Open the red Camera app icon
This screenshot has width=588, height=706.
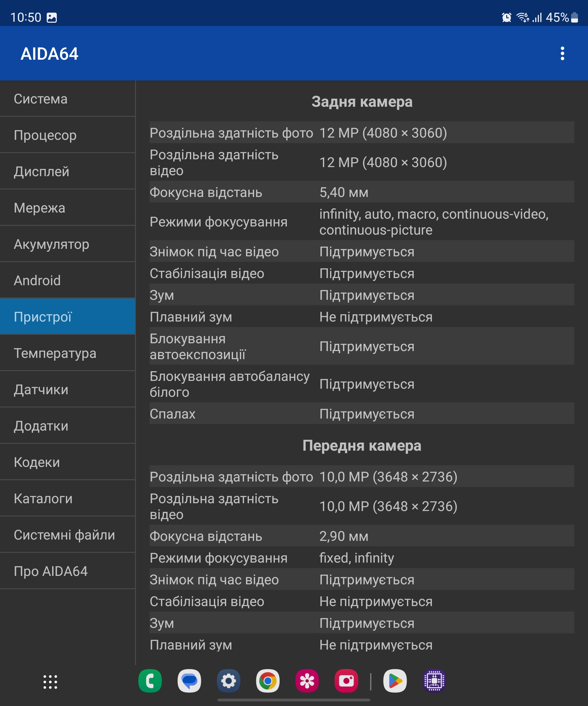click(x=346, y=681)
